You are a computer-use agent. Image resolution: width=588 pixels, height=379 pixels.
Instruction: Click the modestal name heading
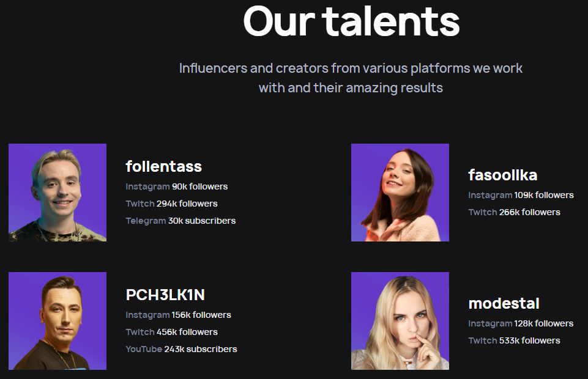[504, 303]
